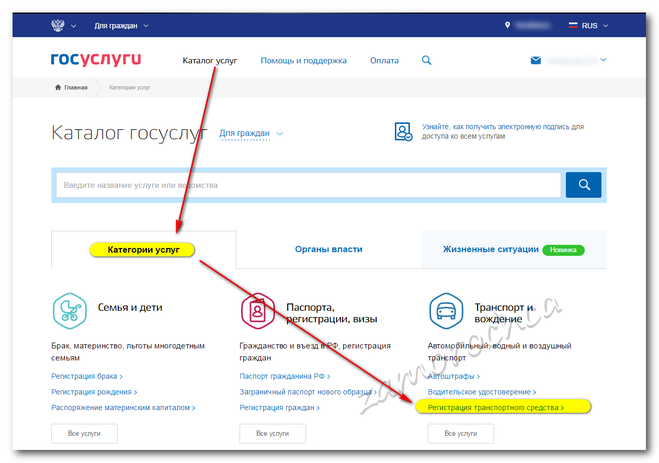Click Все услуги under Семья и дети
The width and height of the screenshot is (659, 463).
coord(84,434)
